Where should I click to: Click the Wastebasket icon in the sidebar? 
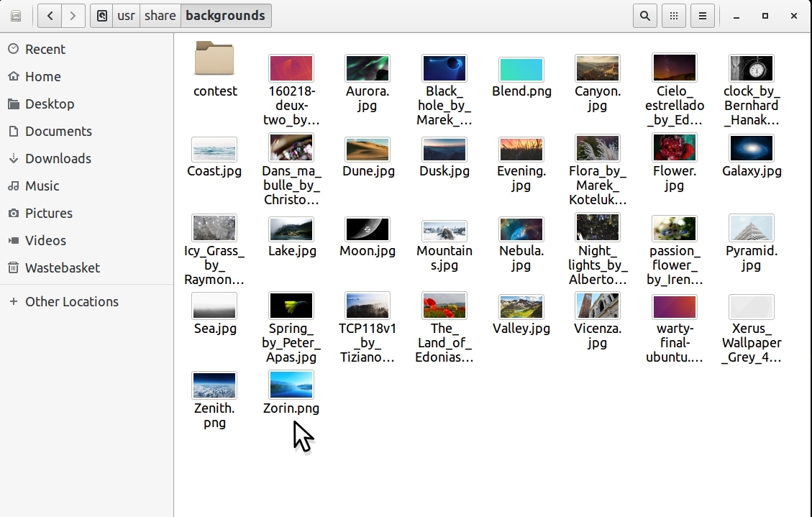click(x=14, y=267)
